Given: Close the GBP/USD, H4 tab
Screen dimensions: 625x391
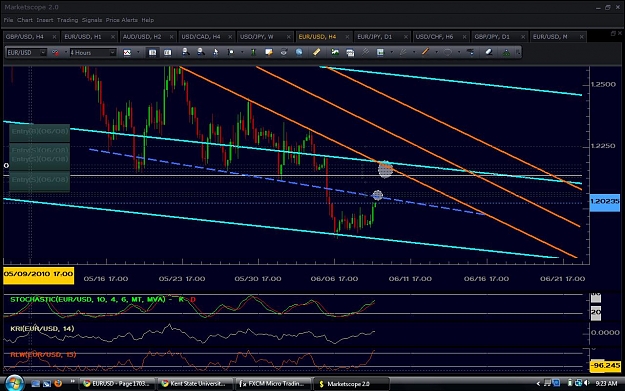Looking at the screenshot, I should [55, 37].
